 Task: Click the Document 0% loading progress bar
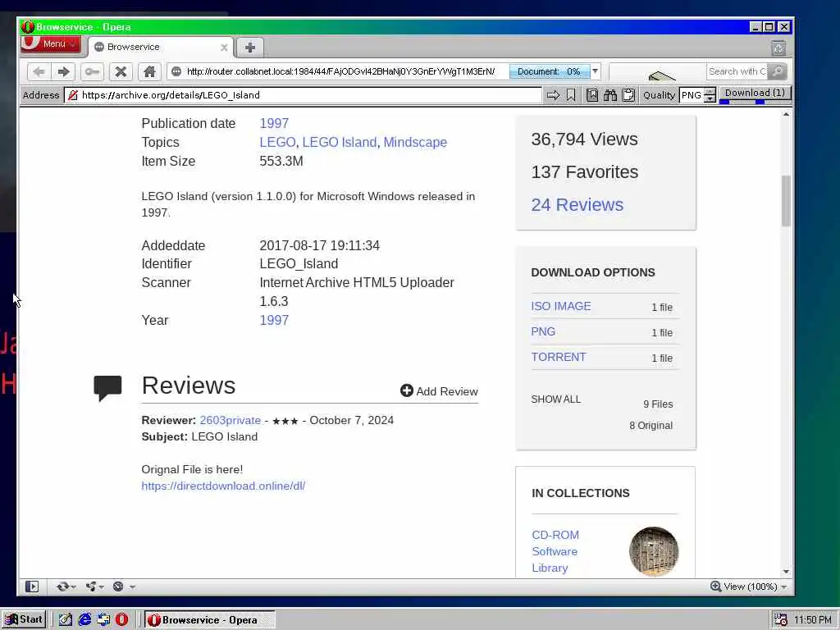(549, 72)
